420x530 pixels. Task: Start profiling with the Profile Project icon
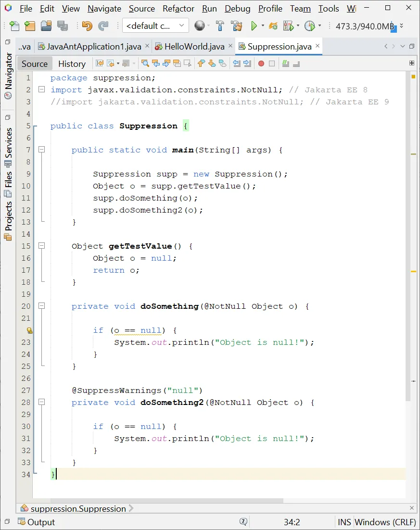[x=289, y=25]
